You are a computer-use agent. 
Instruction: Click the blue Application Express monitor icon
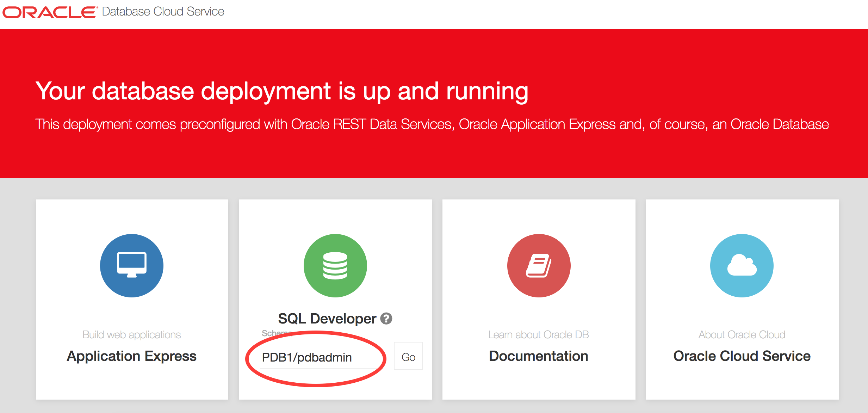(131, 265)
